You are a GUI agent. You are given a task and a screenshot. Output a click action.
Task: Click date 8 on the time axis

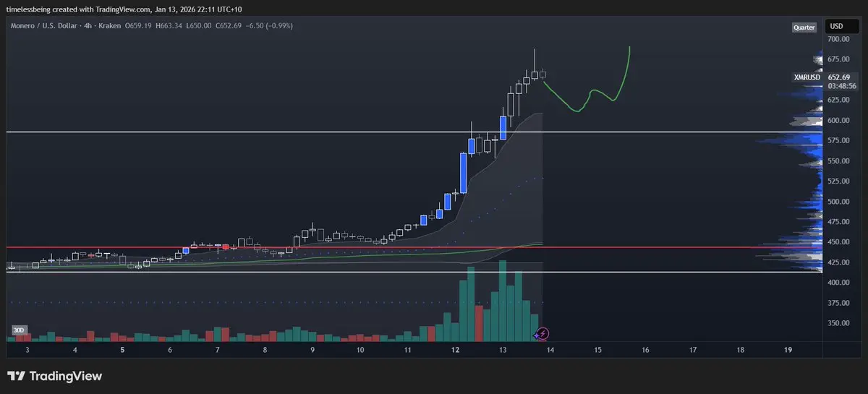(265, 349)
